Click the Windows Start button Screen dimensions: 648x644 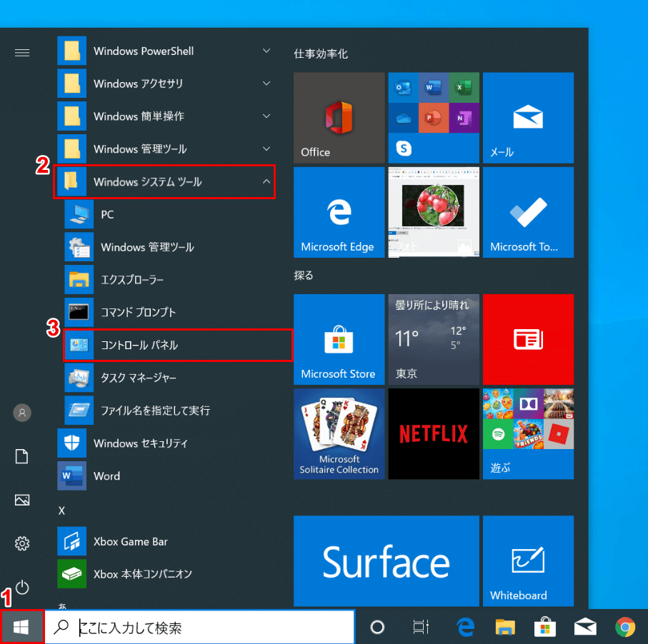point(21,627)
